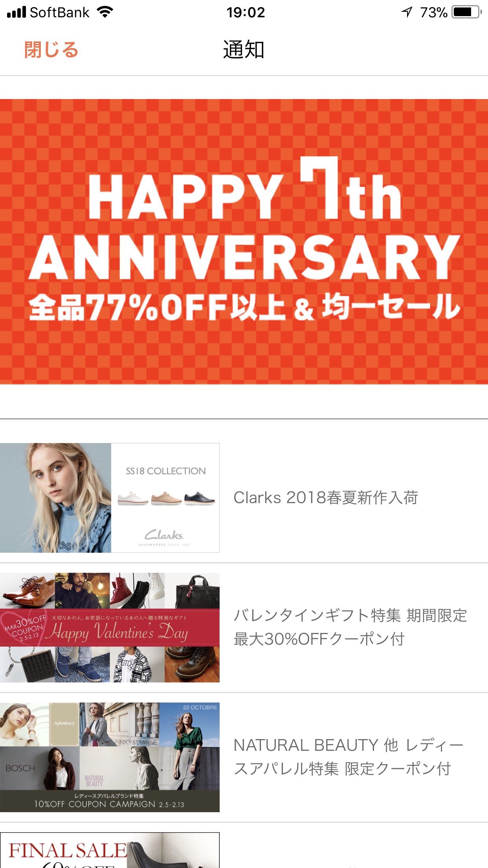The height and width of the screenshot is (868, 488).
Task: Tap the SoftBank carrier label
Action: click(60, 13)
